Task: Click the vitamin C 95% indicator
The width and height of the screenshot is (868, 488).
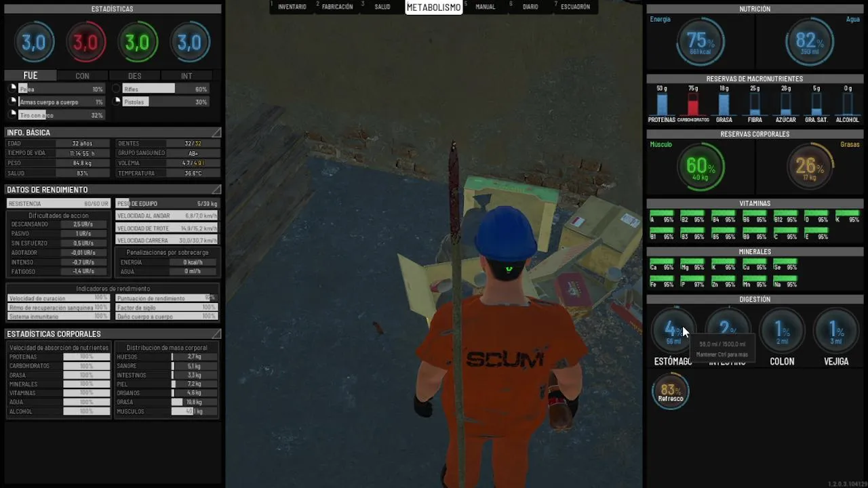Action: [785, 234]
